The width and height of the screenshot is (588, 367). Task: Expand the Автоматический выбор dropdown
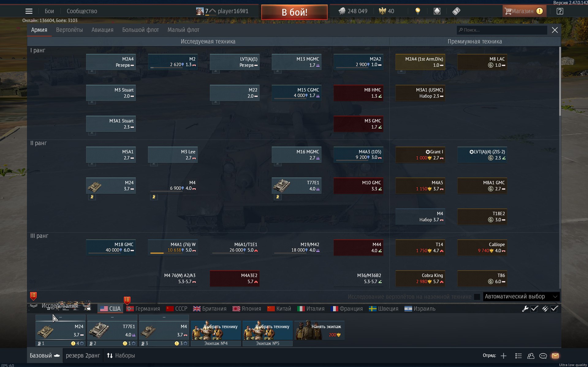click(521, 297)
